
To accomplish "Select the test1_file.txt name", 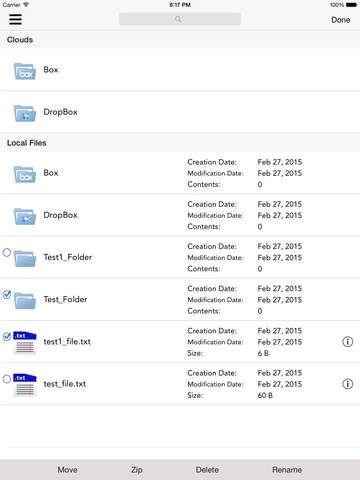I will tap(67, 342).
